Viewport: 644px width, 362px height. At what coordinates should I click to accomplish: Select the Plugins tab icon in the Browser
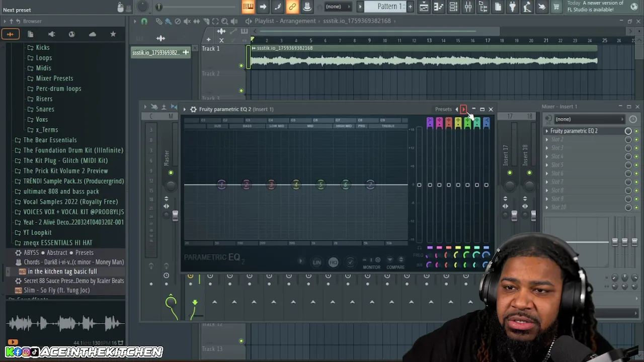click(51, 34)
